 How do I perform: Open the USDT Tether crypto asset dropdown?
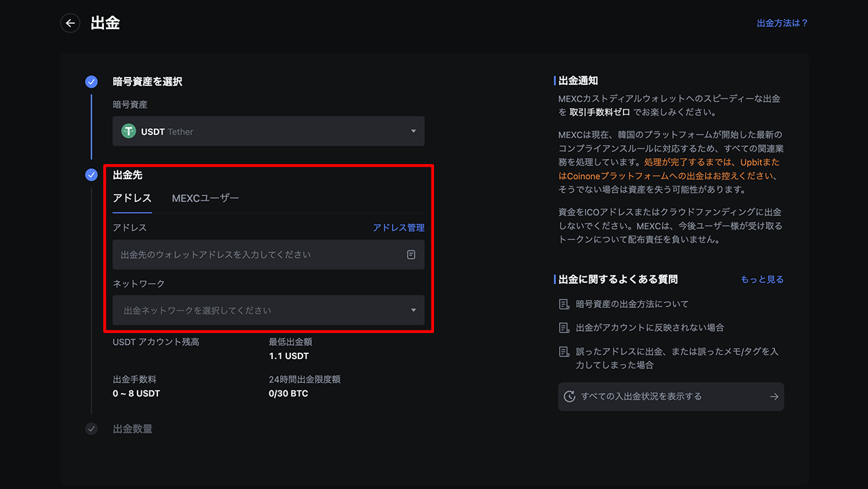click(x=269, y=131)
